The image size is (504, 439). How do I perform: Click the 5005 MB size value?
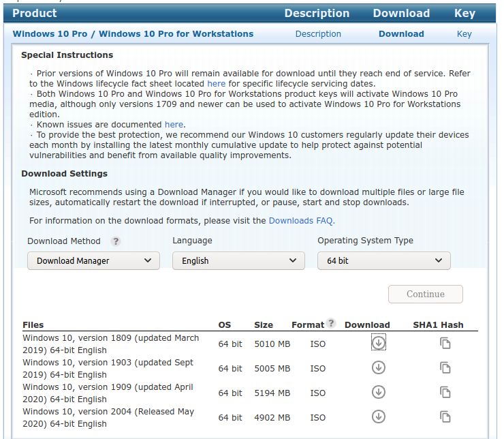pos(272,369)
